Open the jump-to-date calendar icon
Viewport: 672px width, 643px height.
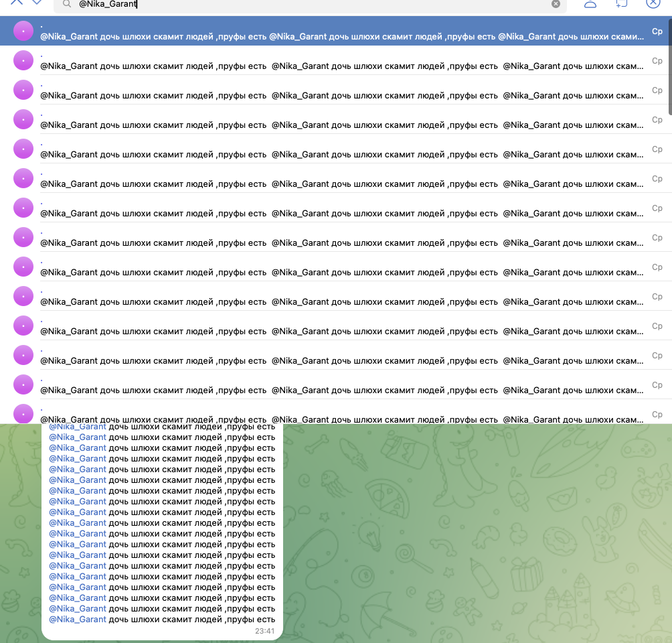point(621,3)
